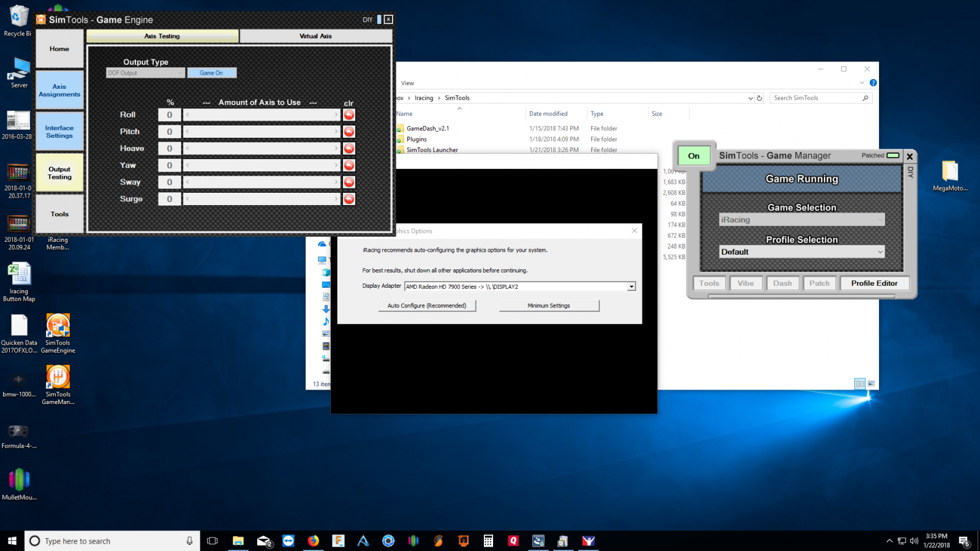Open the View menu in File Explorer
Viewport: 980px width, 551px height.
click(407, 83)
